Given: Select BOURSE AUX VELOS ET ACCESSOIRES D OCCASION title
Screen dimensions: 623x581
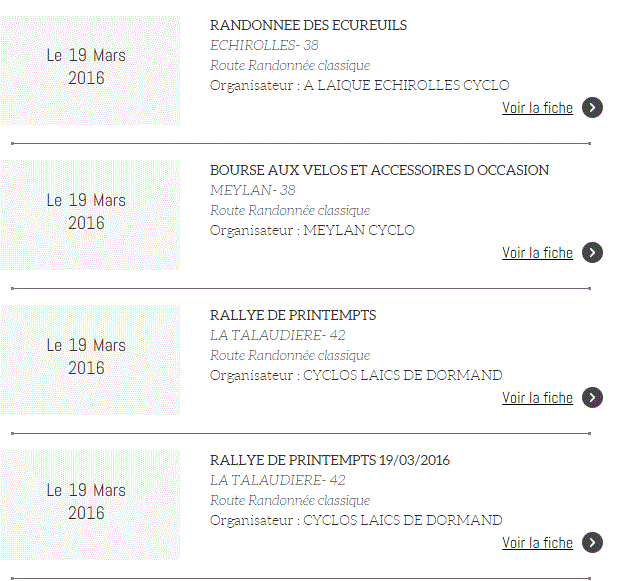Looking at the screenshot, I should click(379, 170).
